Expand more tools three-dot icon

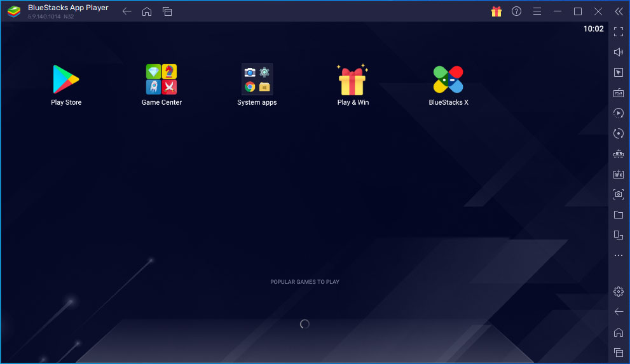click(619, 255)
